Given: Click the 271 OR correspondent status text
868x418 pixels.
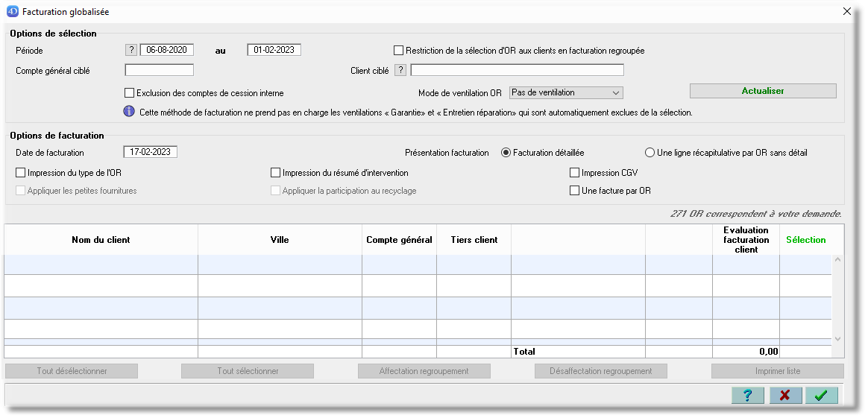Looking at the screenshot, I should point(756,213).
